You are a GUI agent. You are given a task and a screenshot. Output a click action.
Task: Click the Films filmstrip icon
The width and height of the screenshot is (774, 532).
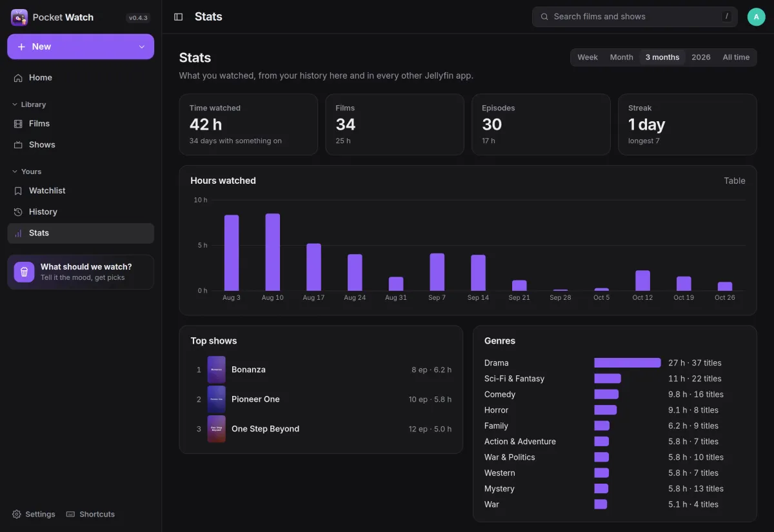tap(18, 123)
